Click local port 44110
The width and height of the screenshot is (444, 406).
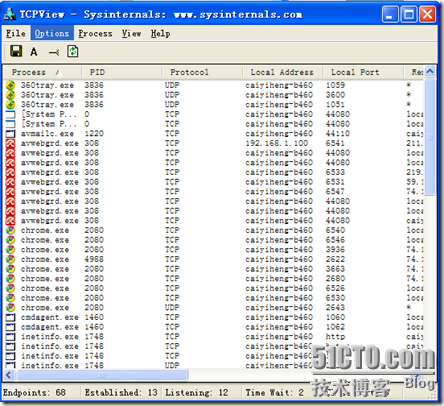coord(338,134)
